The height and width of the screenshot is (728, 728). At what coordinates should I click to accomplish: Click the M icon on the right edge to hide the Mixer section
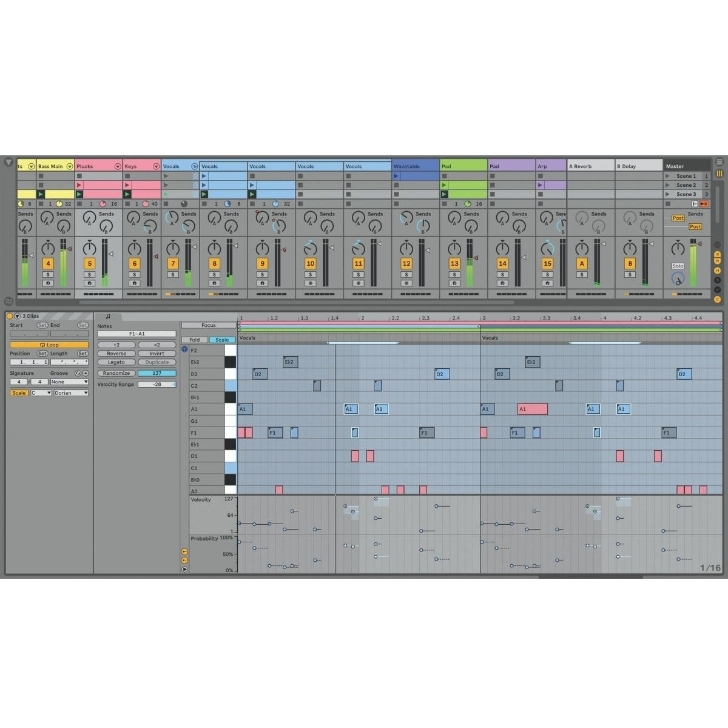(x=718, y=271)
